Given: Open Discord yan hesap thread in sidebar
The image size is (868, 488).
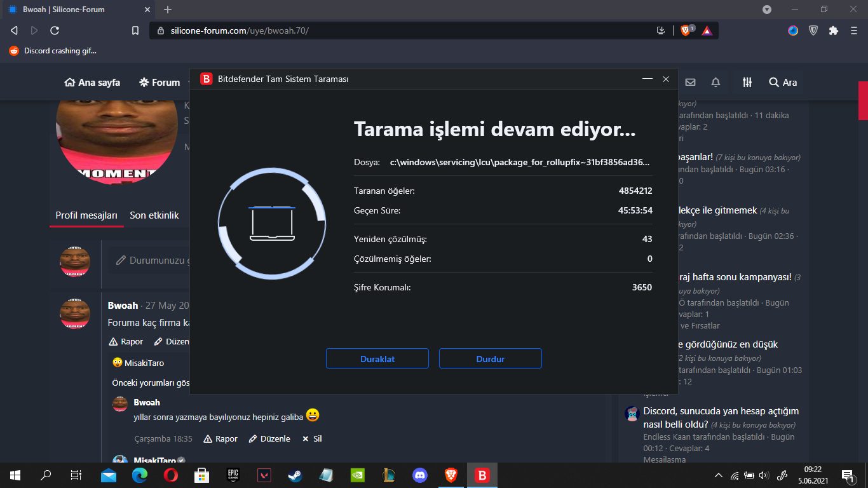Looking at the screenshot, I should (x=721, y=417).
